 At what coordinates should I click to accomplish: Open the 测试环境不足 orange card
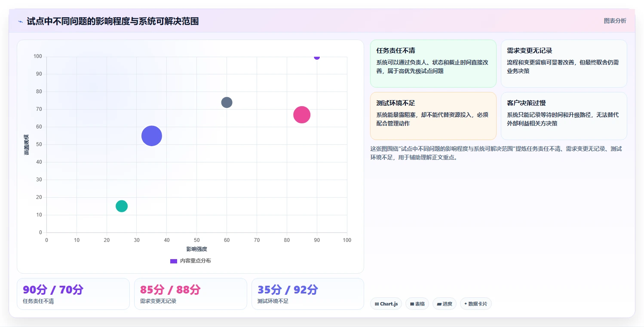(433, 116)
